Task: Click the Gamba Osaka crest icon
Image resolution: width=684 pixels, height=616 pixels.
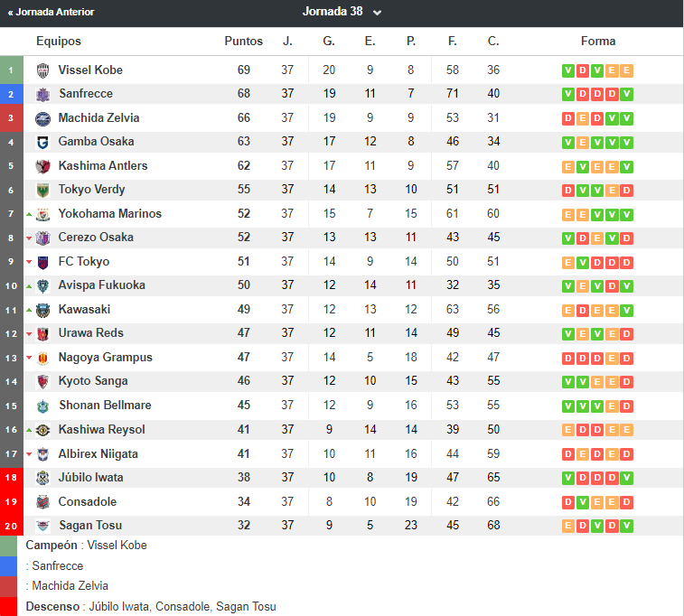Action: pyautogui.click(x=42, y=142)
